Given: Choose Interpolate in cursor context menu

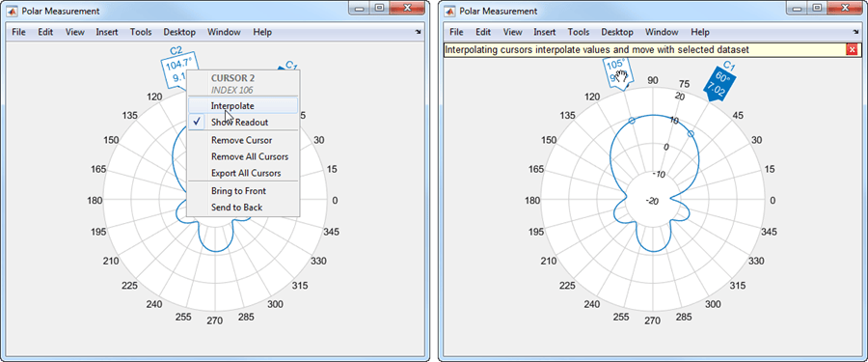Looking at the screenshot, I should [x=243, y=105].
